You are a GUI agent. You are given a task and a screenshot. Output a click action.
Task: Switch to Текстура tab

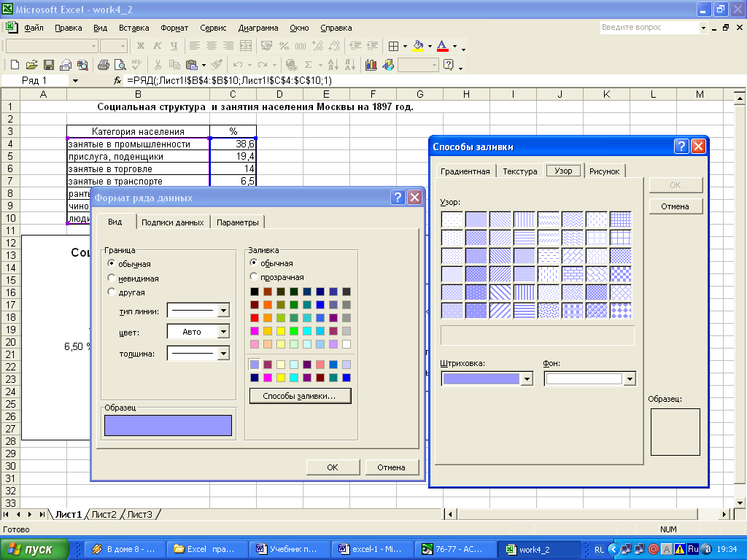[x=519, y=171]
